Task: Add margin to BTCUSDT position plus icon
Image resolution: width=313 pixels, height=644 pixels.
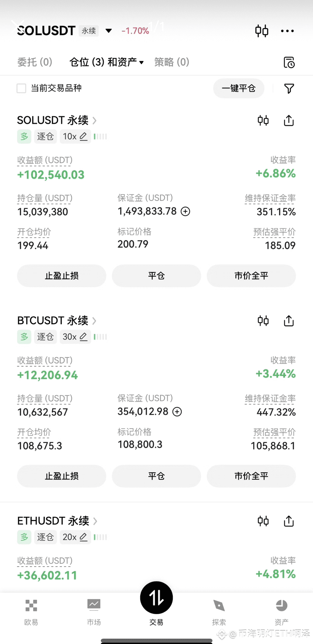Action: click(x=177, y=412)
